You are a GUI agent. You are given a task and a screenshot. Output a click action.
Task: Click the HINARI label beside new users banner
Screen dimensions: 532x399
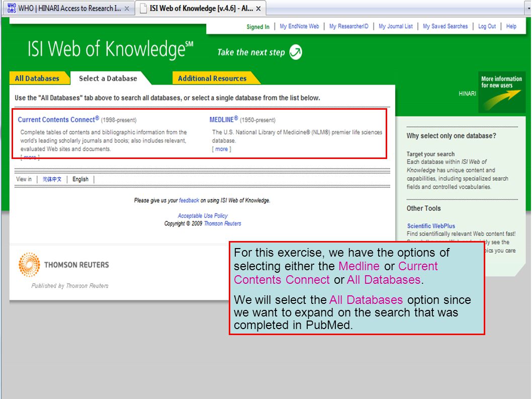pyautogui.click(x=467, y=94)
